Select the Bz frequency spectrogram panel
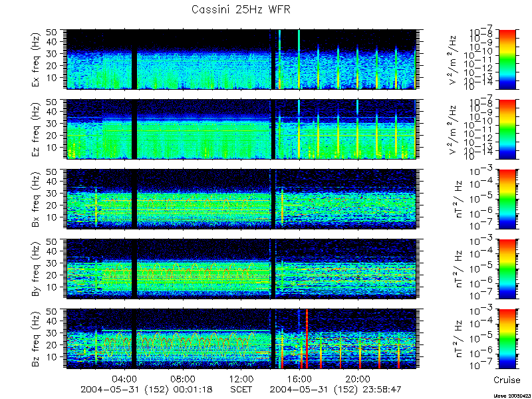The width and height of the screenshot is (532, 399). [241, 339]
